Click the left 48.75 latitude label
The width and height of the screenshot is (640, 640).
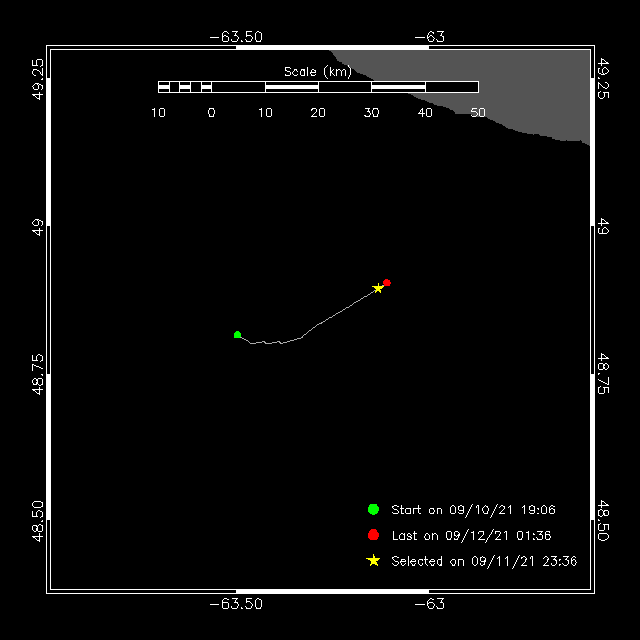tap(37, 375)
